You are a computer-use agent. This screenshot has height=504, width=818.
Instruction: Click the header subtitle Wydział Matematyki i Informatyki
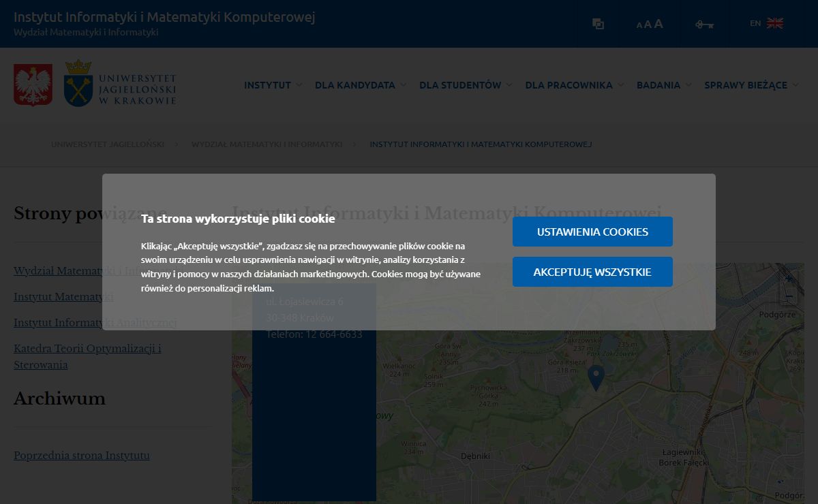pos(86,33)
